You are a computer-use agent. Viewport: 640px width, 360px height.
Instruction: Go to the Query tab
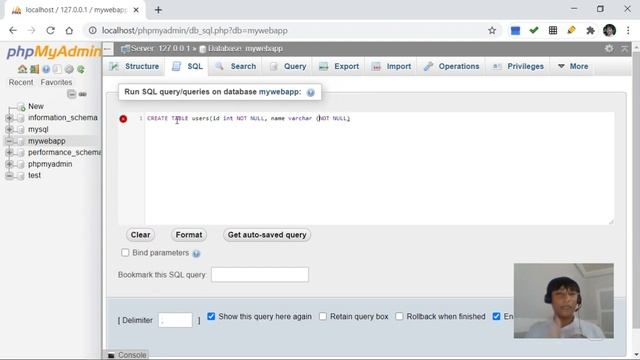click(288, 66)
